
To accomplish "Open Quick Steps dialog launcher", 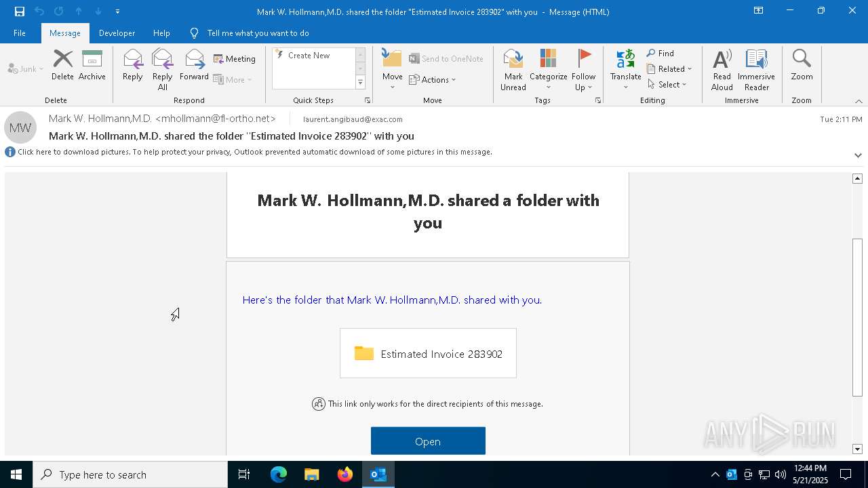I will click(368, 100).
